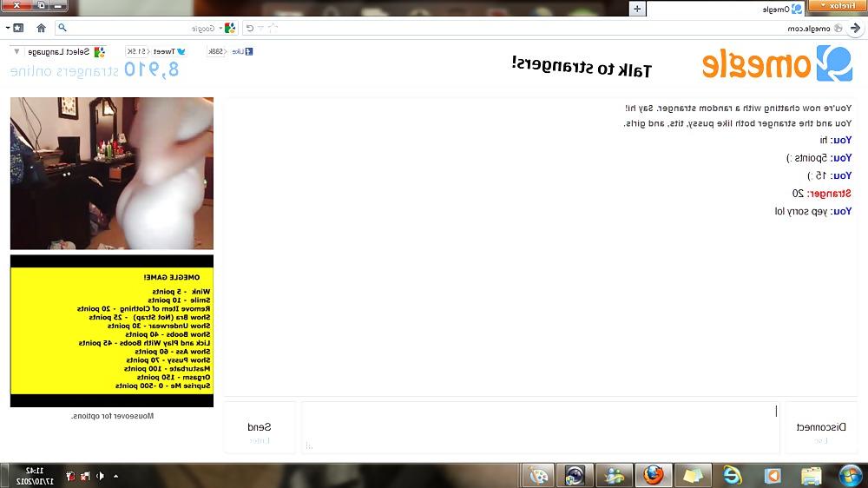Switch to Firefox taskbar icon

(654, 476)
